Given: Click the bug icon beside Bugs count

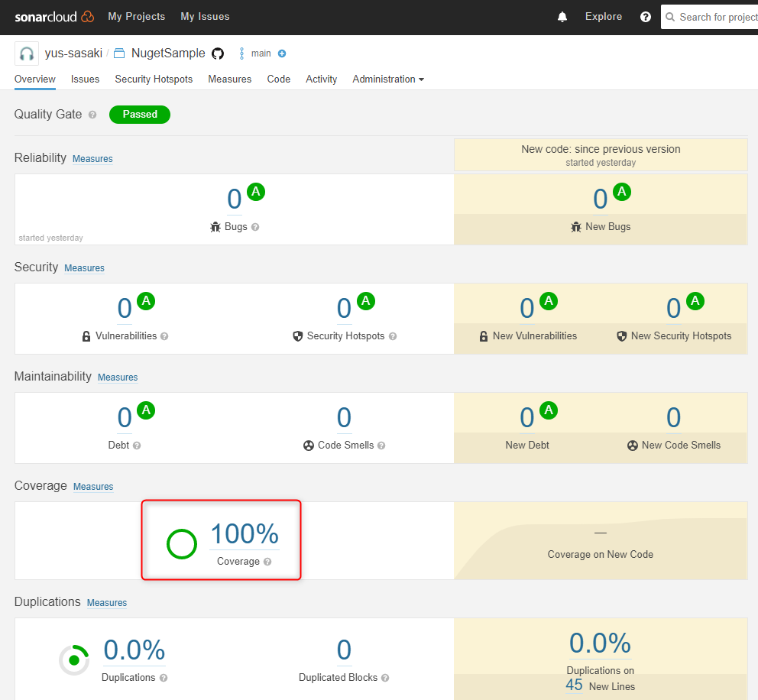Looking at the screenshot, I should pyautogui.click(x=215, y=226).
